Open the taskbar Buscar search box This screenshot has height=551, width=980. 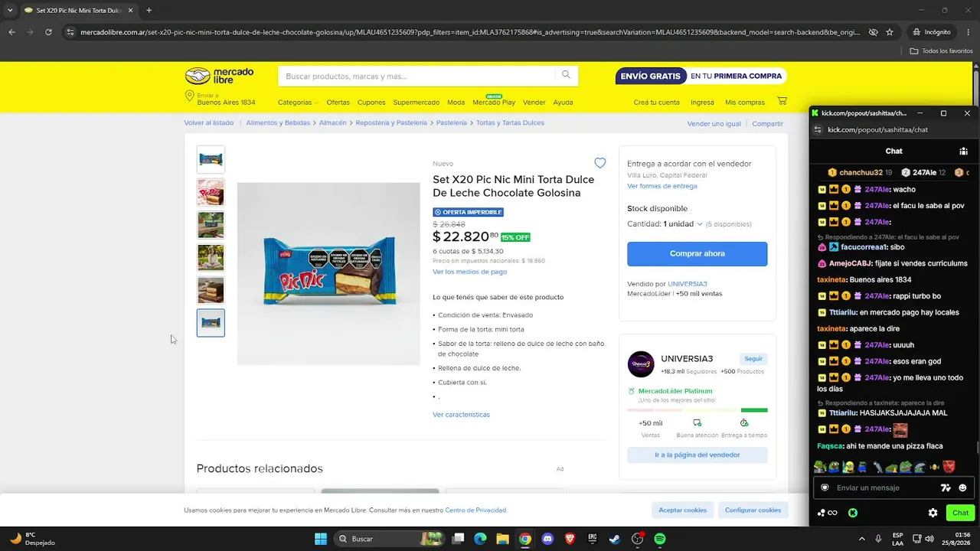[x=389, y=539]
